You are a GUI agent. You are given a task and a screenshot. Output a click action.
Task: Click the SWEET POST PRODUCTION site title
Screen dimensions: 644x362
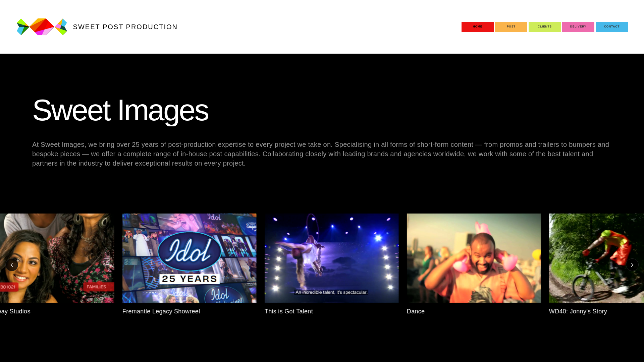pos(125,27)
